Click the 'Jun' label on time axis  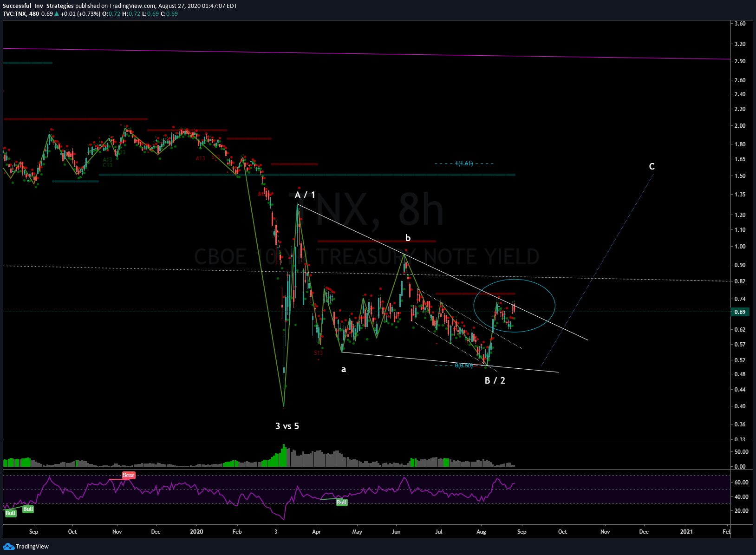tap(396, 531)
